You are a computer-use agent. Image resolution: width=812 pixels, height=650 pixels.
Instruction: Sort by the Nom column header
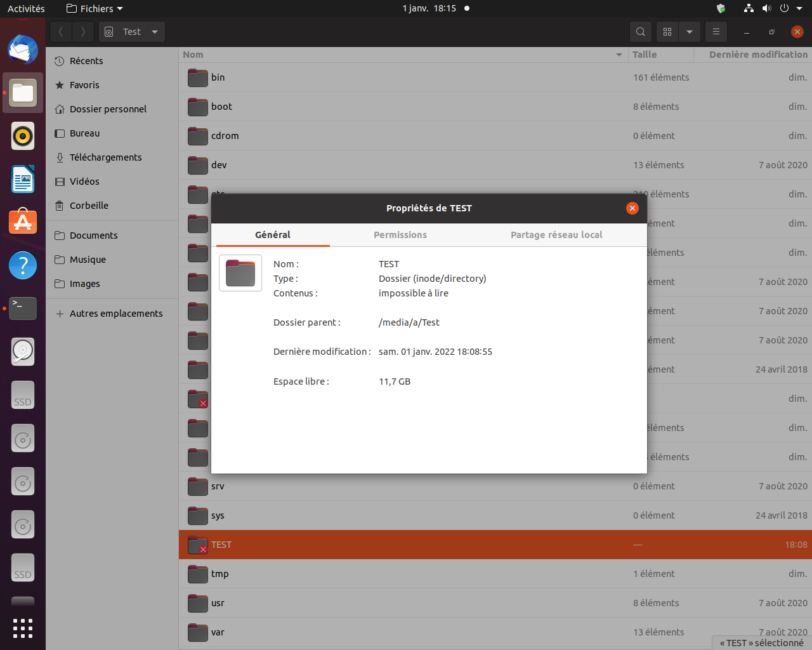pos(403,55)
